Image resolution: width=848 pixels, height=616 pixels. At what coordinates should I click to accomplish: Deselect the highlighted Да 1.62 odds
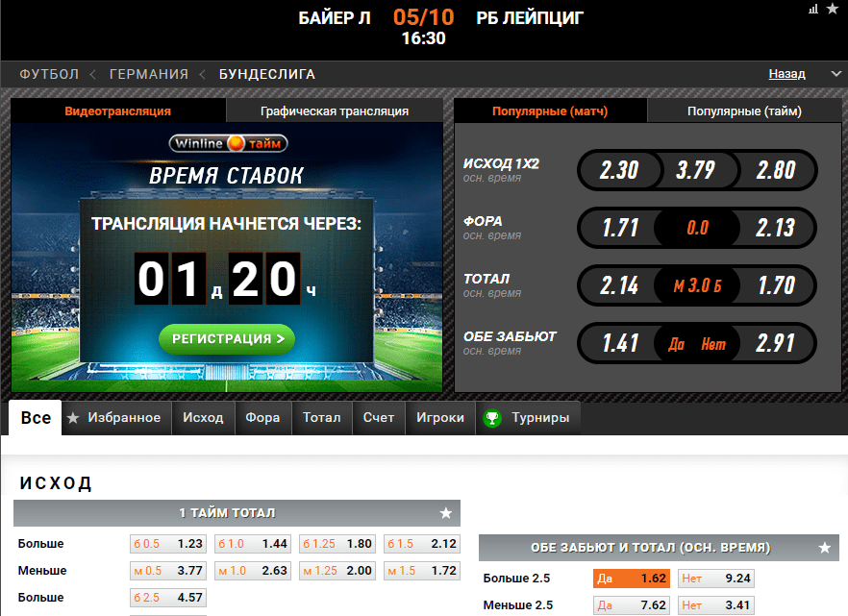(632, 579)
